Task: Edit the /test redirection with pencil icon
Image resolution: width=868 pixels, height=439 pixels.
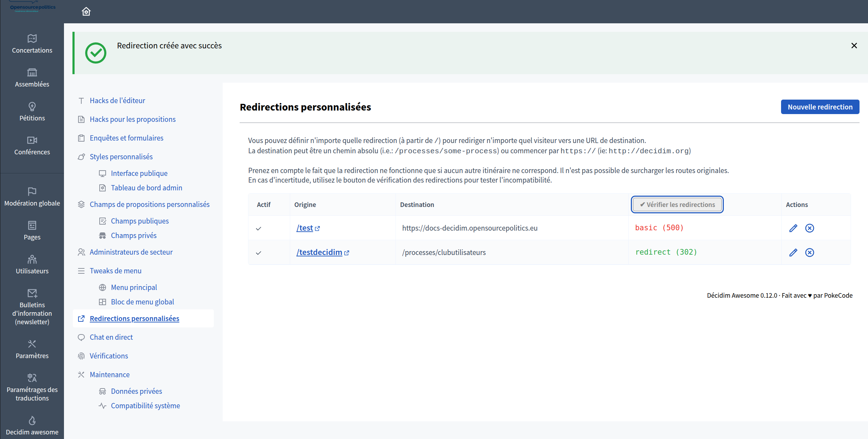Action: click(x=793, y=228)
